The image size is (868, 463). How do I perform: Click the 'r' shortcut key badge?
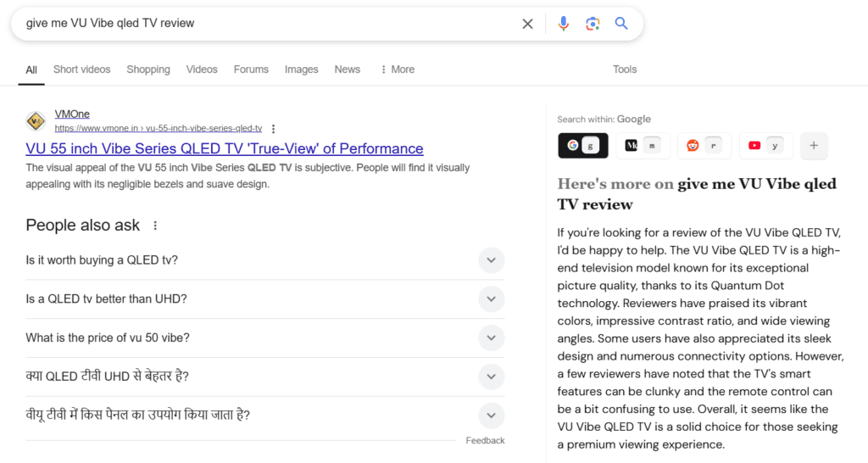[x=714, y=146]
